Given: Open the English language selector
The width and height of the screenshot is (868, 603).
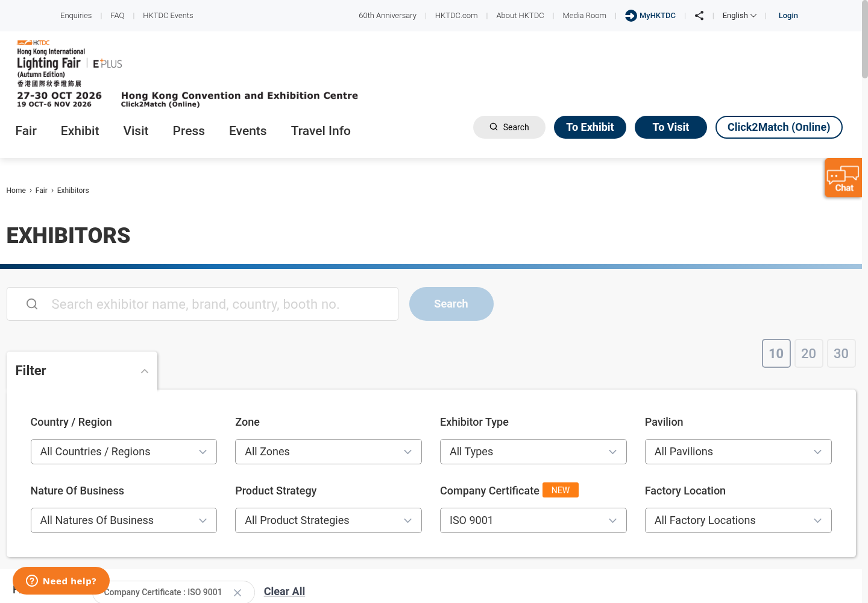Looking at the screenshot, I should (740, 16).
